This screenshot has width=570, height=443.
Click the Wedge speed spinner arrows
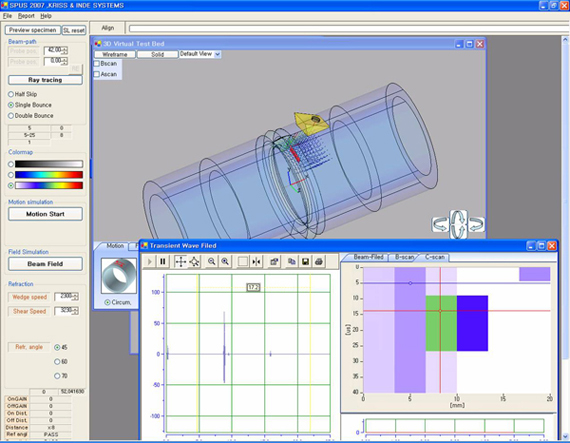(76, 297)
